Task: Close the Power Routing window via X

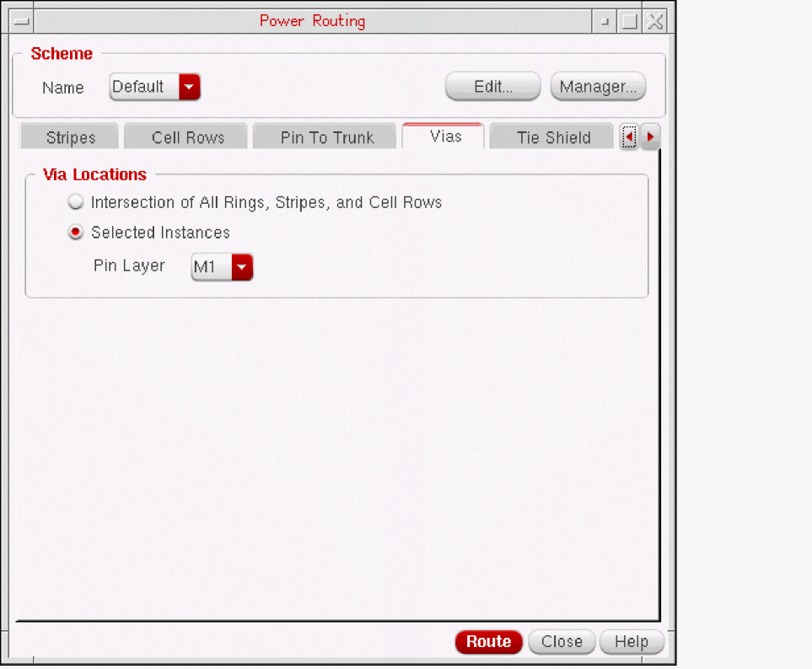Action: coord(655,22)
